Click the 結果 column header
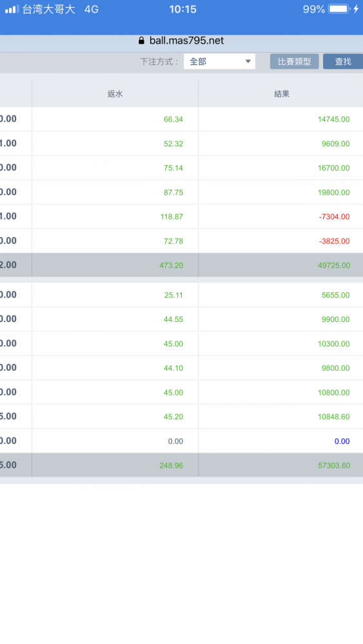The height and width of the screenshot is (644, 363). [x=282, y=93]
